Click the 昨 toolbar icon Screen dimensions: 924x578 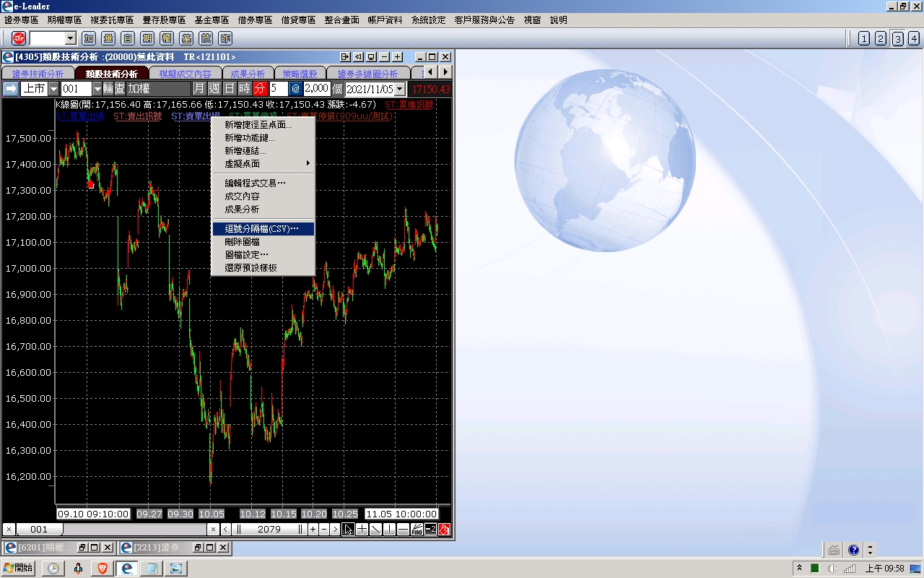pos(226,38)
